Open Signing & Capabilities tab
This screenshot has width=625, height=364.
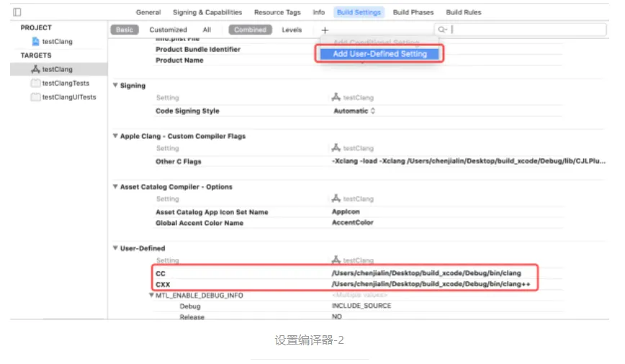(207, 12)
